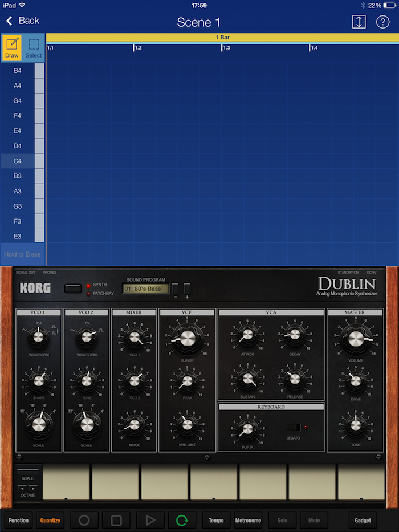Image resolution: width=399 pixels, height=532 pixels.
Task: Open the Tempo settings
Action: [x=216, y=520]
